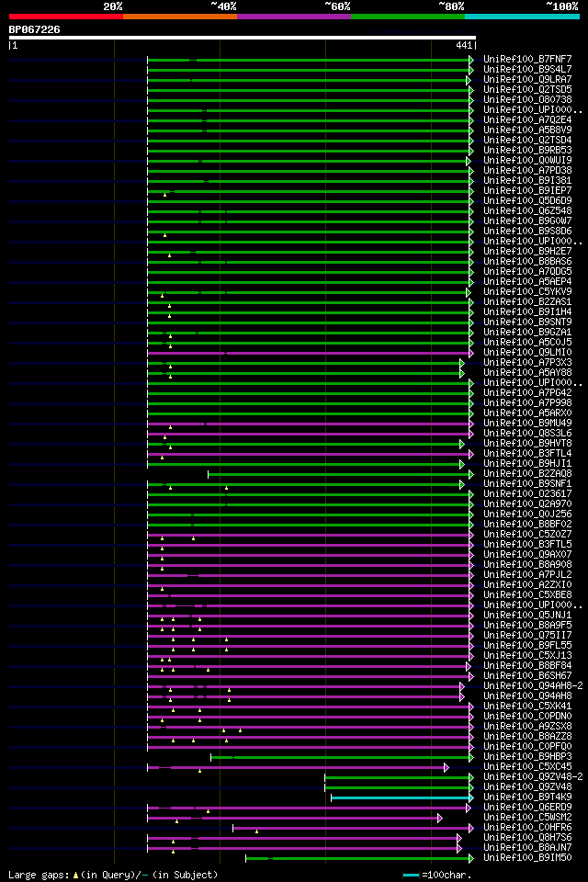Click the UniRef100_Q6Z548 label
588x882 pixels.
(x=527, y=211)
